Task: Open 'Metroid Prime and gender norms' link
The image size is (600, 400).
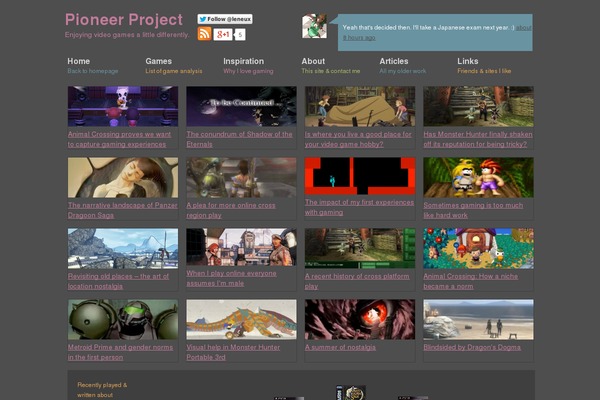Action: (120, 352)
